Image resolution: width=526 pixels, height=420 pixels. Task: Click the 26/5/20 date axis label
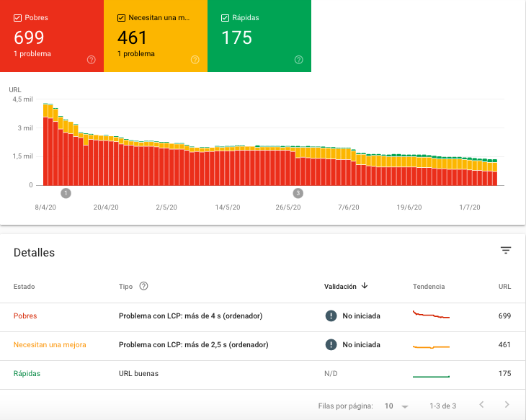287,207
